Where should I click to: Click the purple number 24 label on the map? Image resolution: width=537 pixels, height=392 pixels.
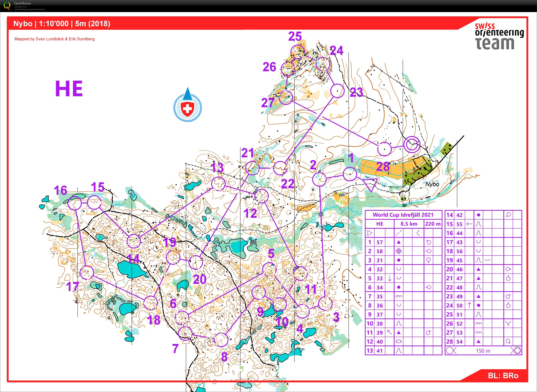[336, 50]
